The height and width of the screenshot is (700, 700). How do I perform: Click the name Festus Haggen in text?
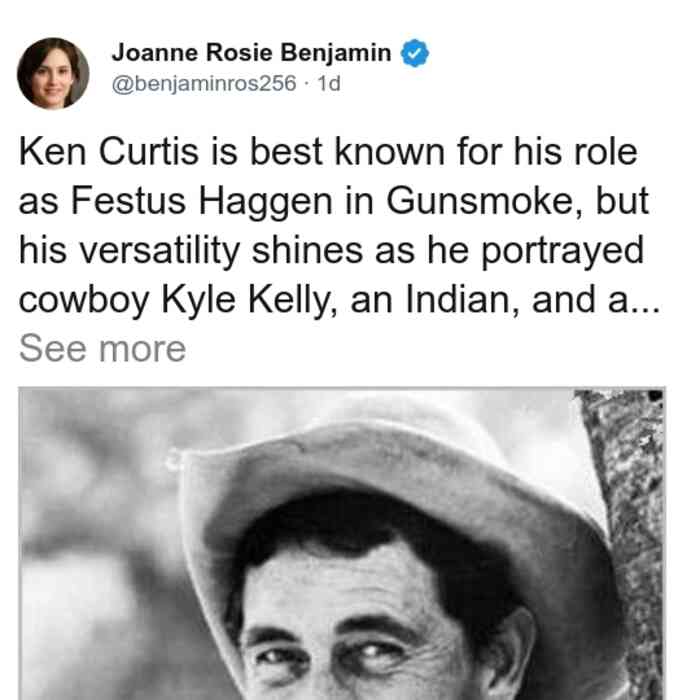tap(202, 201)
